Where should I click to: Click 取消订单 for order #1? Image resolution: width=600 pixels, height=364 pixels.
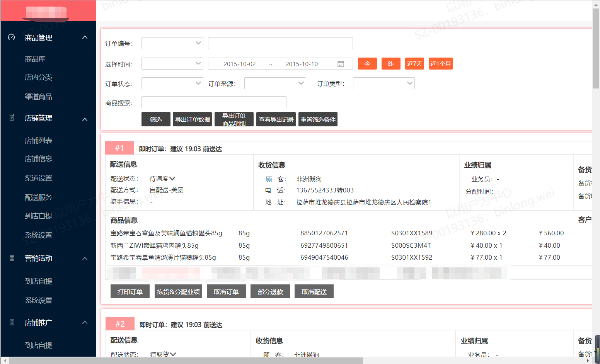[x=226, y=291]
